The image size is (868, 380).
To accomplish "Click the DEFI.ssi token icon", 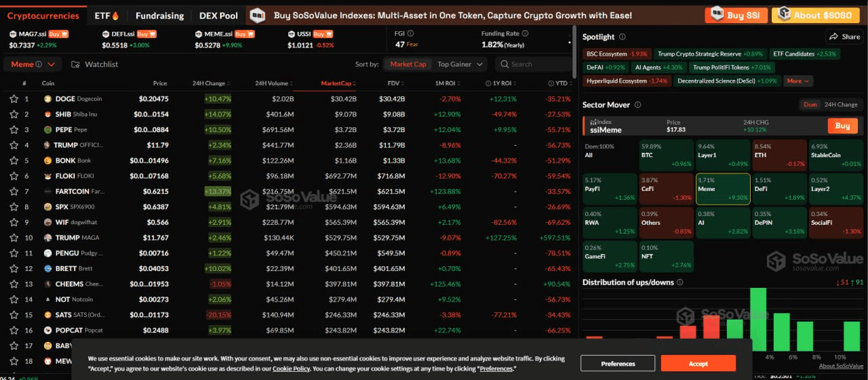I will [106, 34].
